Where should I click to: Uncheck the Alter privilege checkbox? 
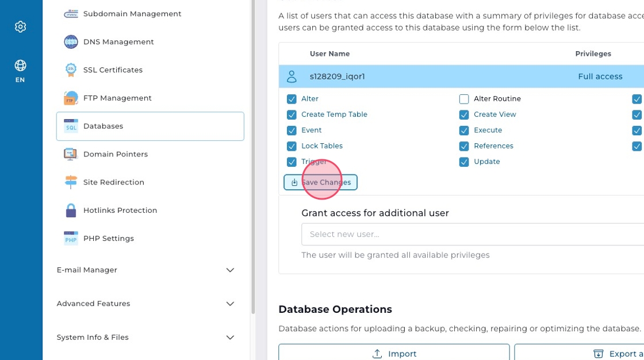pyautogui.click(x=292, y=99)
